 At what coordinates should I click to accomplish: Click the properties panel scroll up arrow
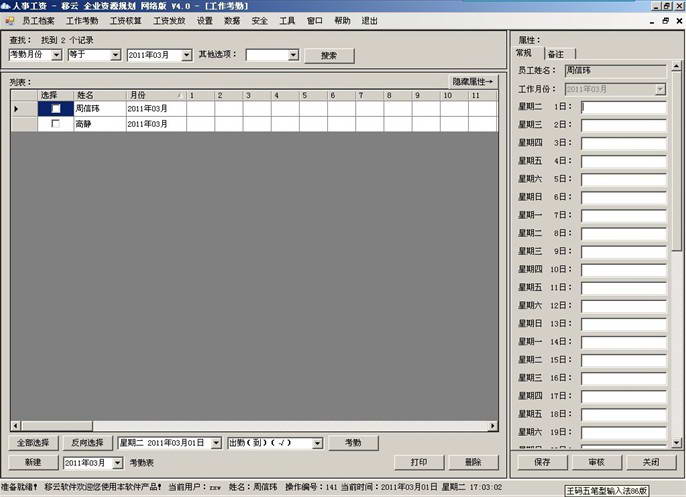[x=676, y=66]
